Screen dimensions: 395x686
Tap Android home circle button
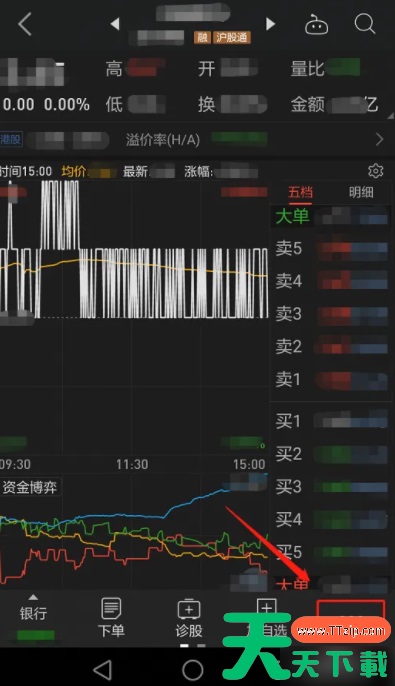click(193, 669)
